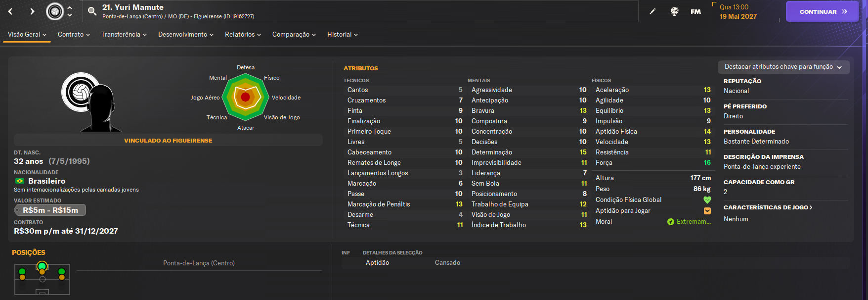Click the pencil edit icon
868x300 pixels.
[652, 11]
